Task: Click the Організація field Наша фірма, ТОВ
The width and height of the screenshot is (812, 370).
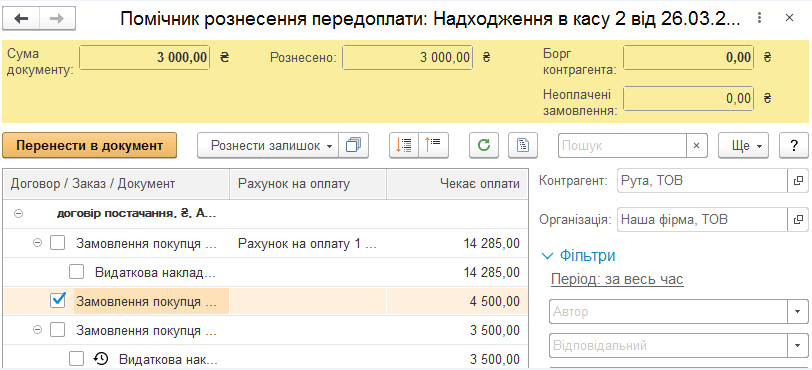Action: (x=702, y=219)
